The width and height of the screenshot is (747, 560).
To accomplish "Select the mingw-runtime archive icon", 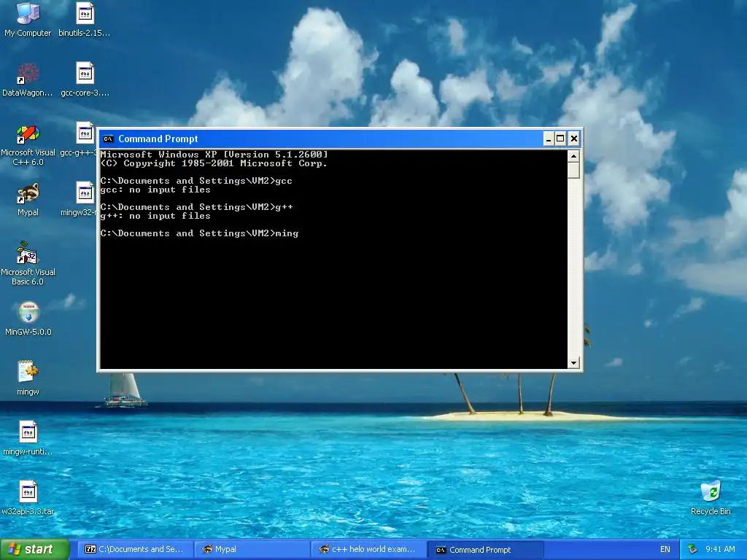I will (28, 432).
